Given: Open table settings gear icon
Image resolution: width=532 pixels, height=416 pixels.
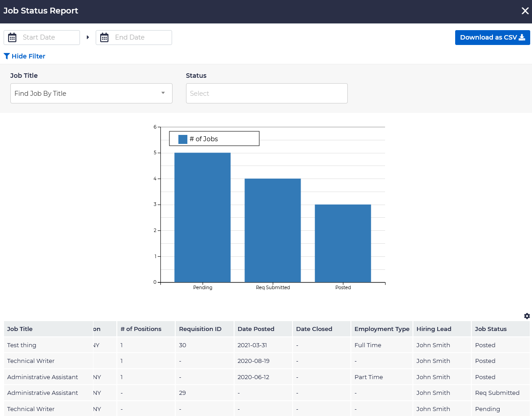Looking at the screenshot, I should 527,316.
